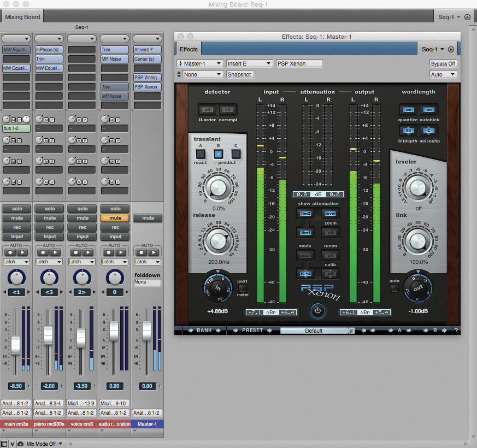The width and height of the screenshot is (477, 448).
Task: Click the Xenon release knob
Action: click(x=218, y=241)
